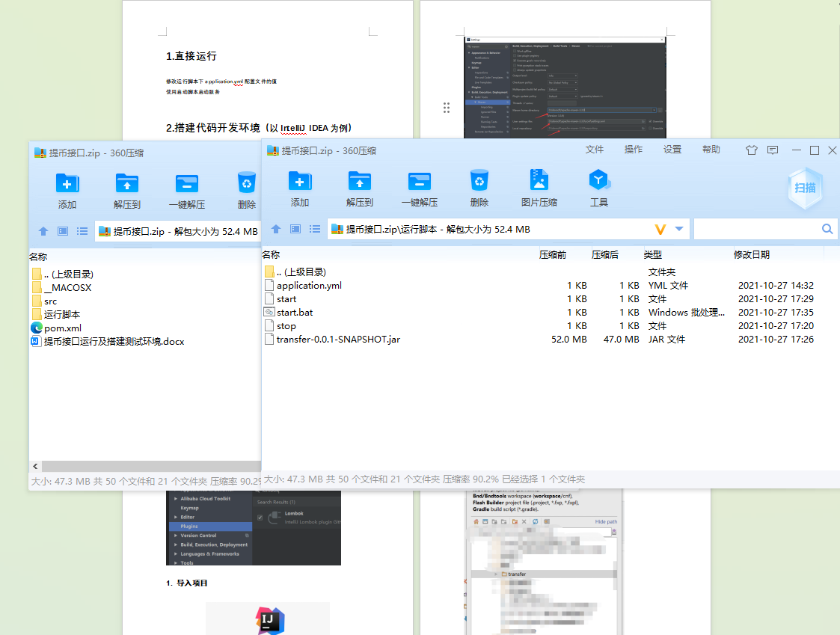Click the horizontal scrollbar in the left window

[142, 466]
